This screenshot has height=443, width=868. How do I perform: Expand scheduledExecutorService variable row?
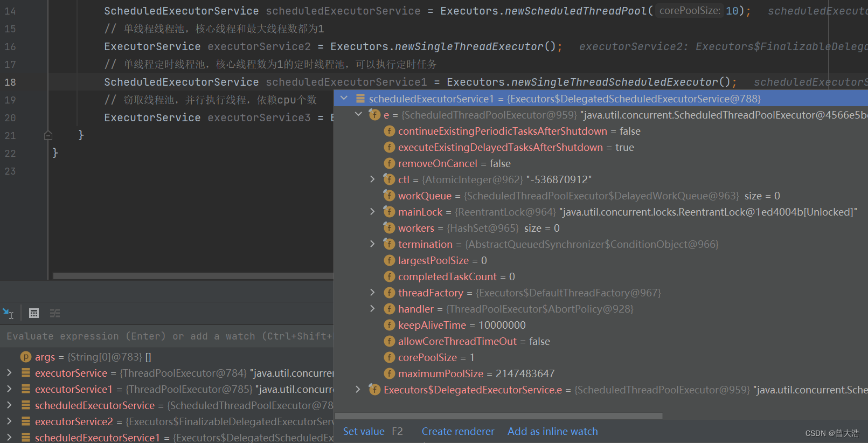9,405
